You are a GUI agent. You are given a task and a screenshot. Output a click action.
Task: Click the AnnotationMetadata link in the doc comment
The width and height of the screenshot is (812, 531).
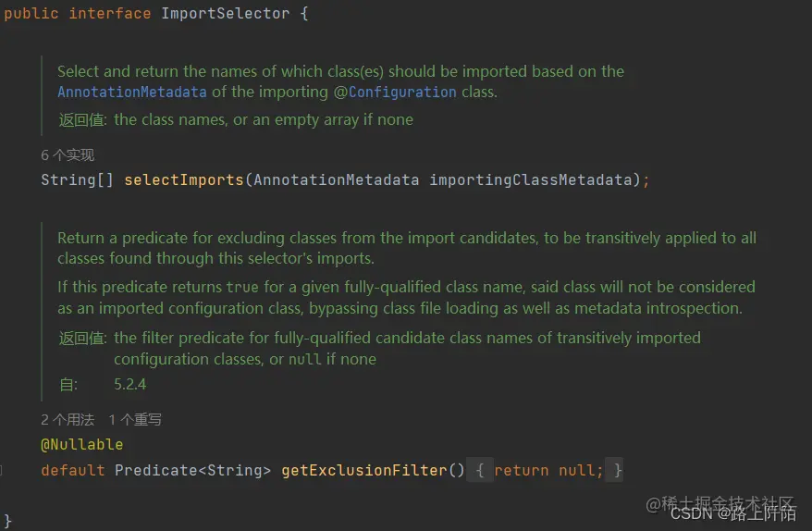point(132,93)
